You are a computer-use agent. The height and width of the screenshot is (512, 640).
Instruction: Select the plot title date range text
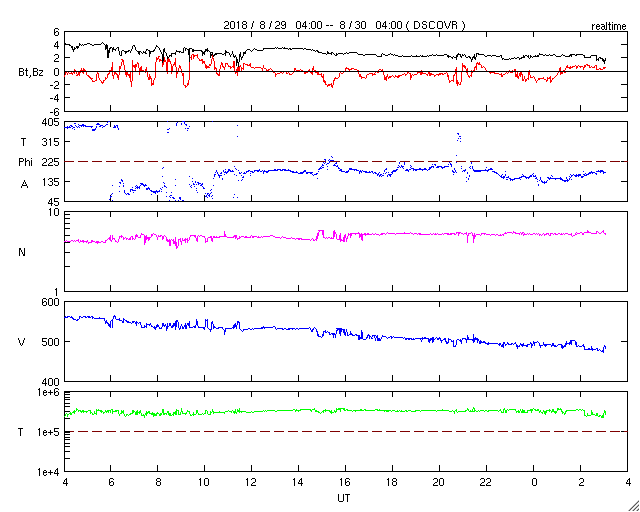point(344,25)
